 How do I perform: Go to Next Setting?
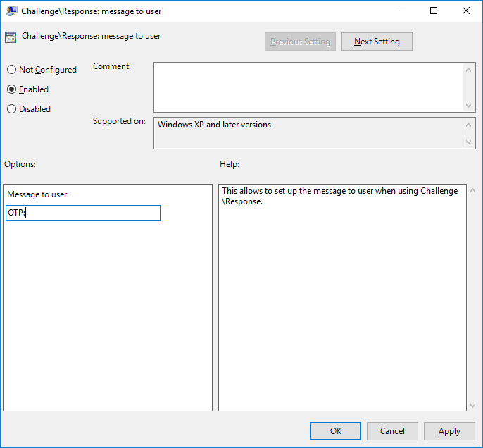tap(377, 42)
